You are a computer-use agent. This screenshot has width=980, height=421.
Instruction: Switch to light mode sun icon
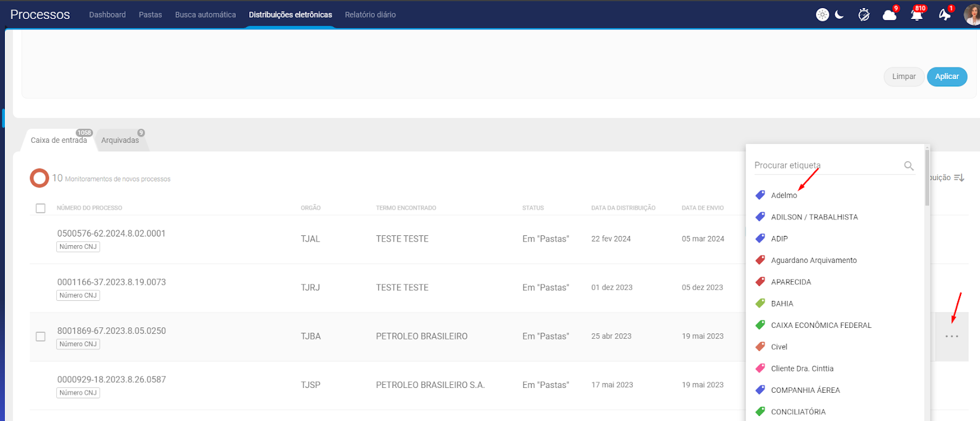coord(822,15)
